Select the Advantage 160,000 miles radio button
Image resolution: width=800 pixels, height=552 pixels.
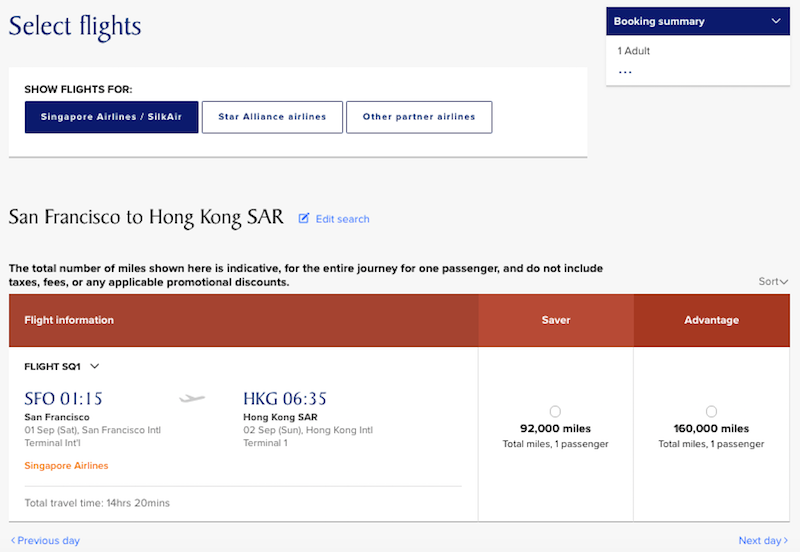711,411
